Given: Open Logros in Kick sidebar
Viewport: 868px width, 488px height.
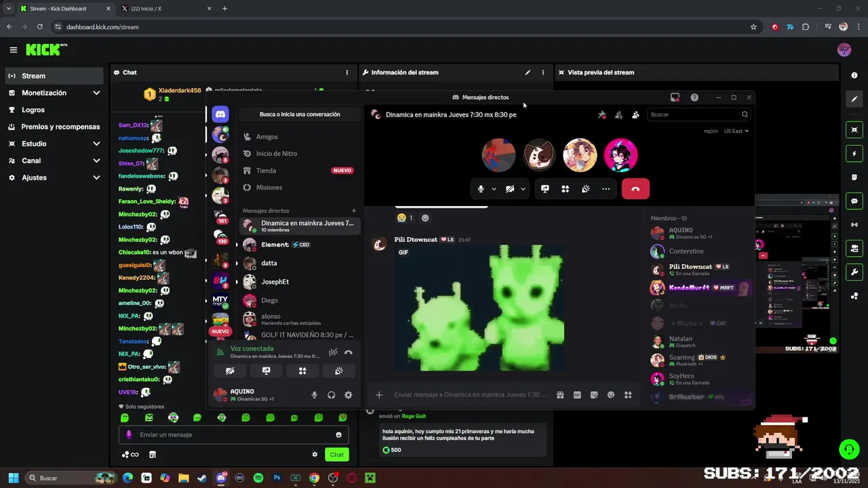Looking at the screenshot, I should coord(54,110).
